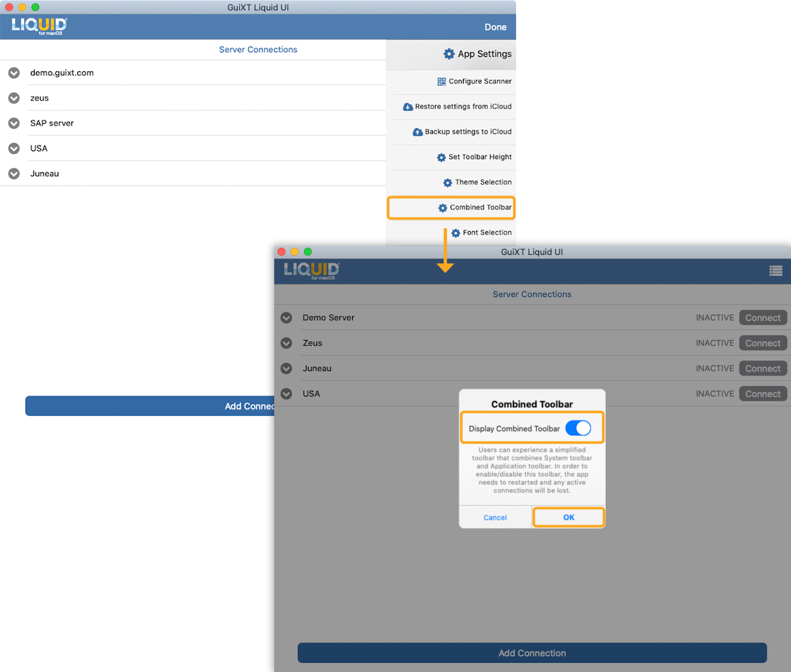Click Done in the top header
Image resolution: width=791 pixels, height=672 pixels.
(x=495, y=27)
